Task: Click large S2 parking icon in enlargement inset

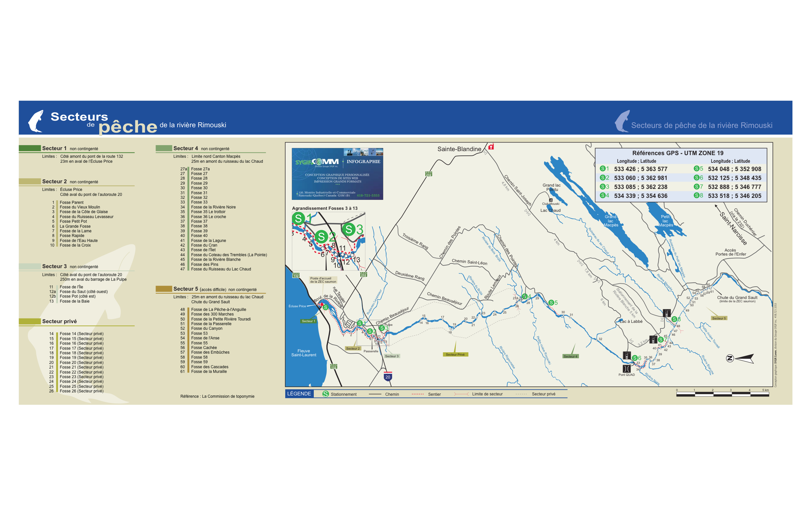Action: [x=321, y=237]
